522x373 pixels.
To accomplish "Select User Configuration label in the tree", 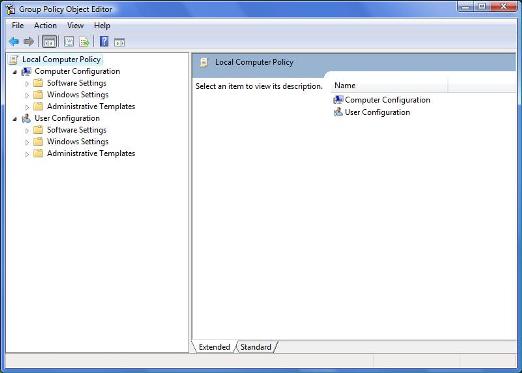I will [x=67, y=118].
